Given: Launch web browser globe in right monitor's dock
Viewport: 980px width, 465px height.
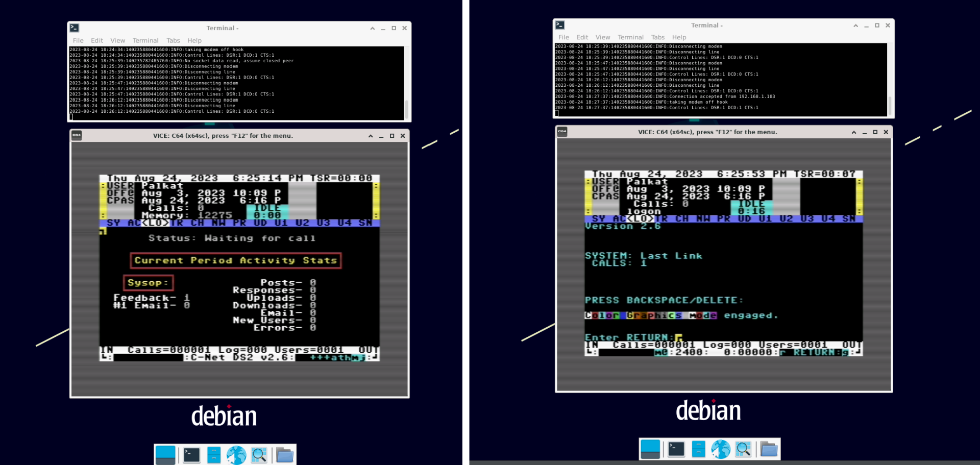Looking at the screenshot, I should (x=721, y=449).
